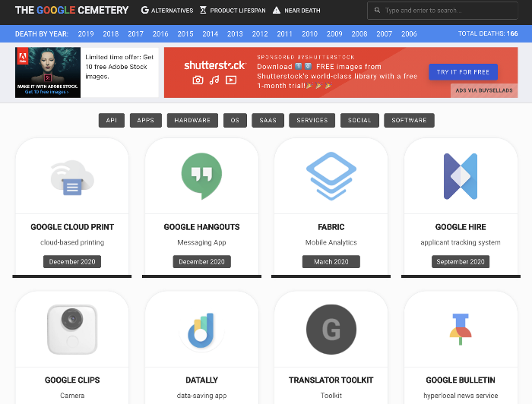Filter deaths by year 2019
The width and height of the screenshot is (532, 404).
pos(85,34)
